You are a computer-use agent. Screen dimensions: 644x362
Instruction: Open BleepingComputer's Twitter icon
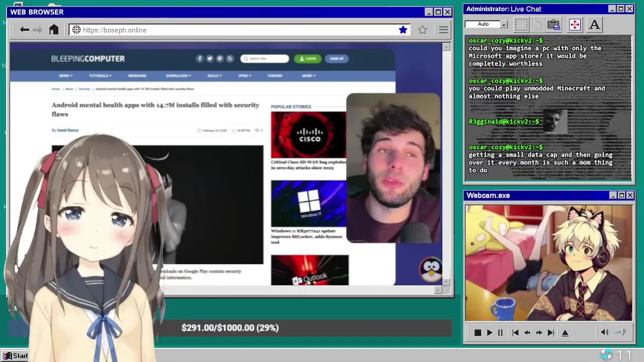[210, 58]
